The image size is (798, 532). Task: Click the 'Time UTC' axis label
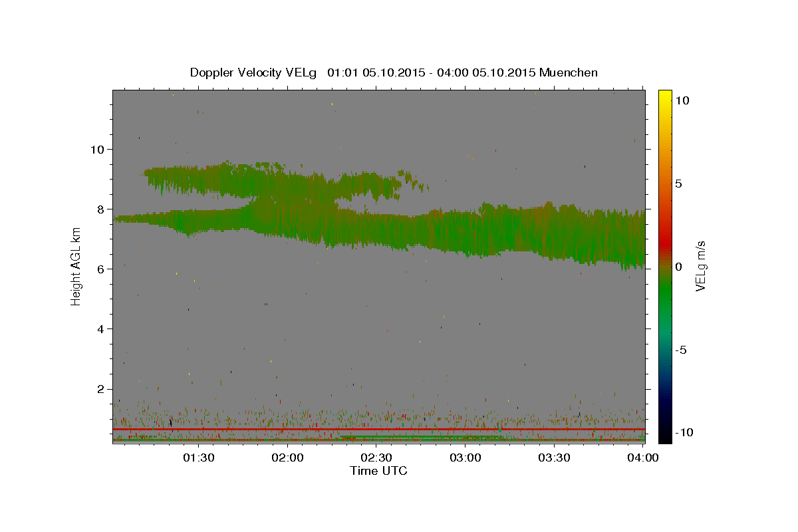tap(378, 471)
